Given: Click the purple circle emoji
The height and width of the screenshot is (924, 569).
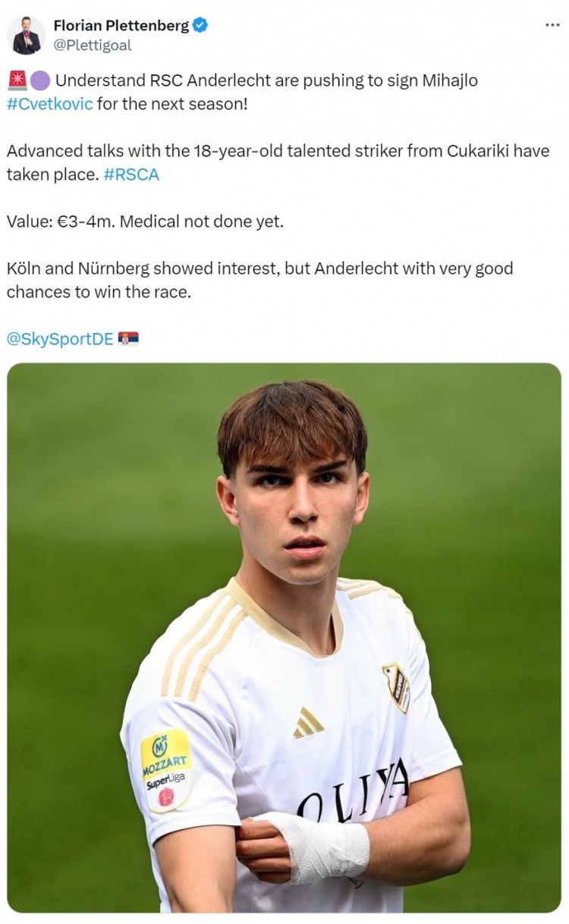Looking at the screenshot, I should click(39, 80).
